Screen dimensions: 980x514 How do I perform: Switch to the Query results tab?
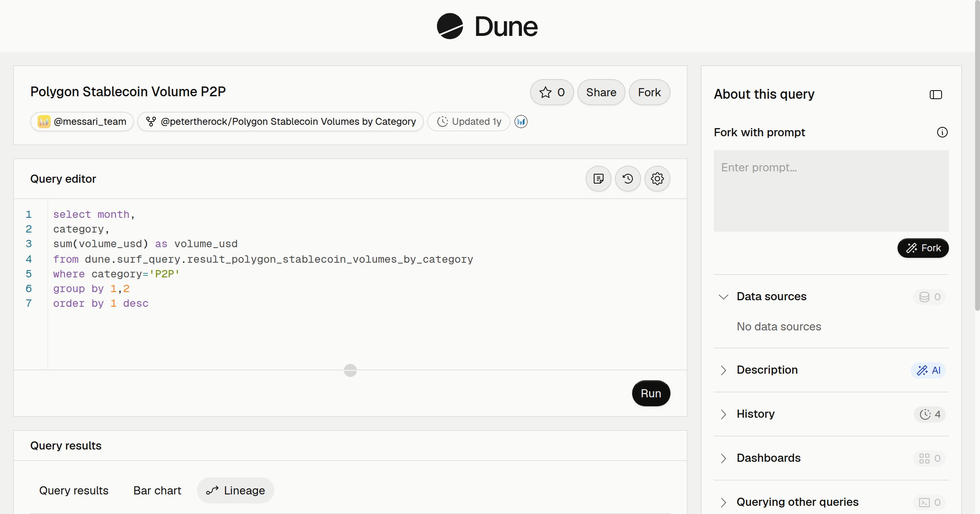pyautogui.click(x=74, y=490)
